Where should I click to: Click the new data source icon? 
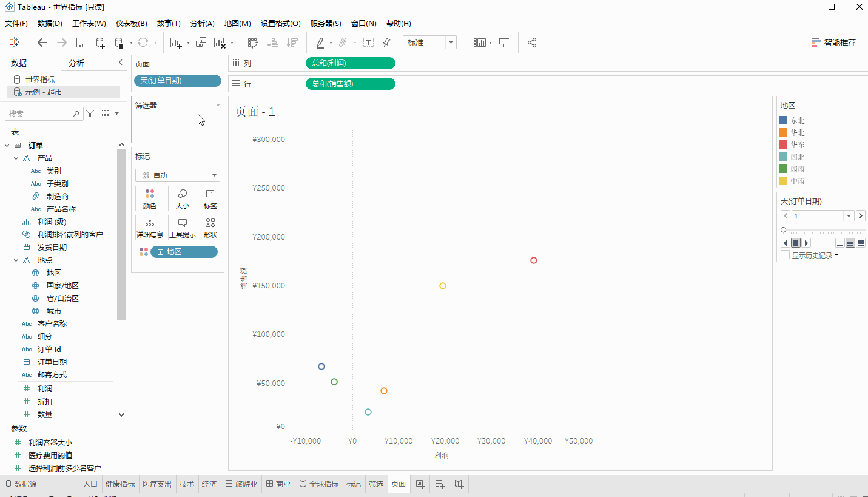point(100,42)
